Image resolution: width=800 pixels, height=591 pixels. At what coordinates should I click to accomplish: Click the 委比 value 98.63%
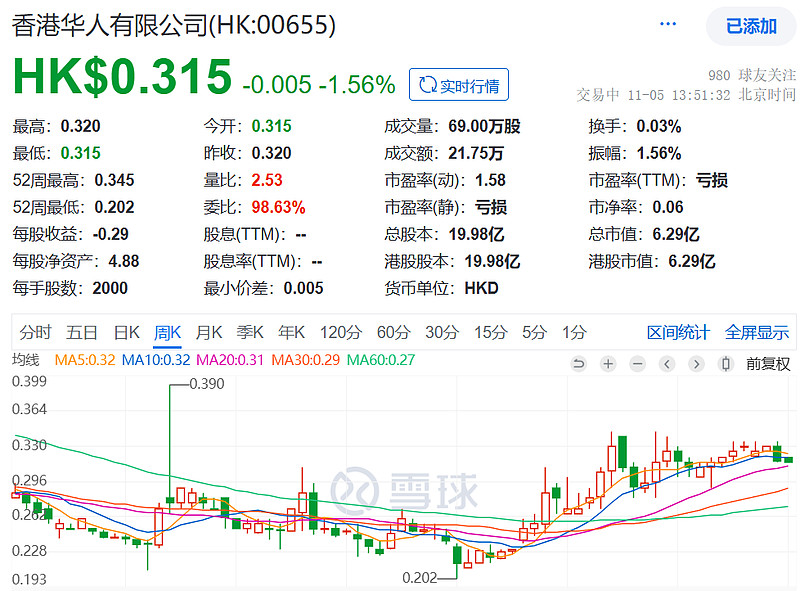click(278, 207)
